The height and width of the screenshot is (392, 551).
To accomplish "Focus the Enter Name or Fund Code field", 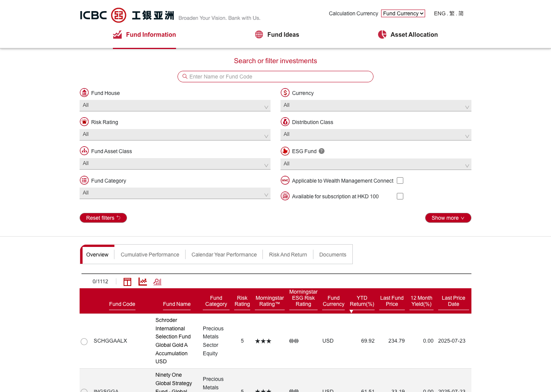I will 275,77.
